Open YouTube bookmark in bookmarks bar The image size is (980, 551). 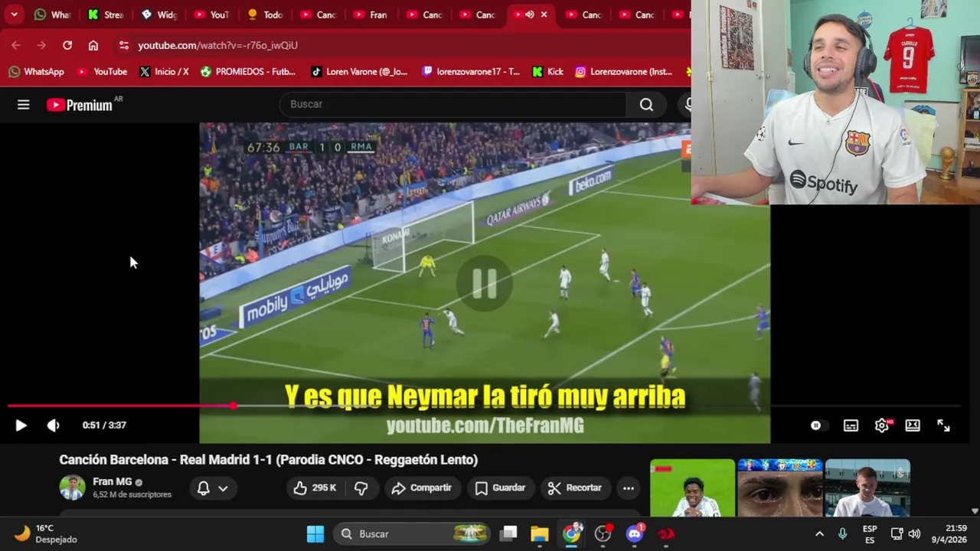click(101, 72)
